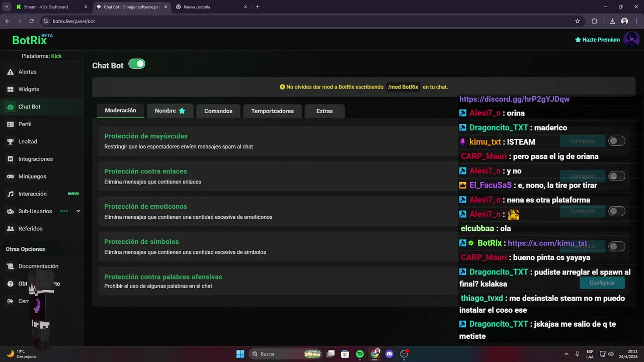Open Windows Start menu
The width and height of the screenshot is (644, 362).
click(x=240, y=354)
